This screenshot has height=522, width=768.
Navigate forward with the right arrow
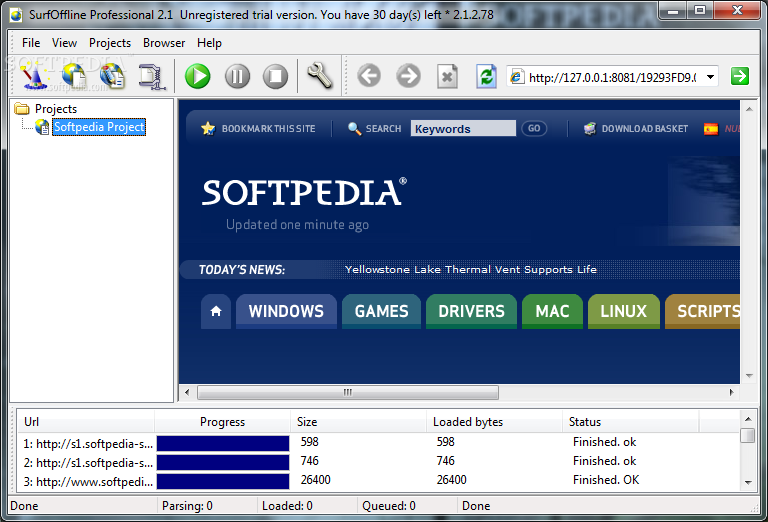pyautogui.click(x=408, y=76)
